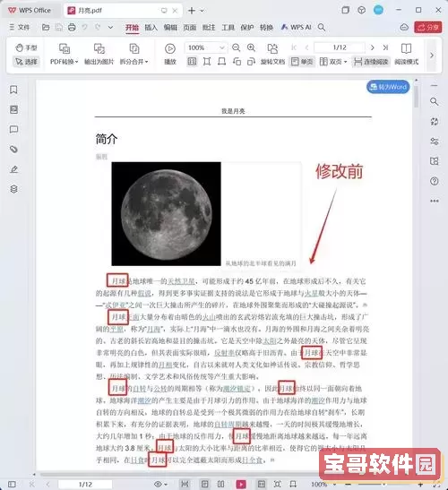The image size is (448, 490).
Task: Open the right sidebar more options dots
Action: point(434,201)
